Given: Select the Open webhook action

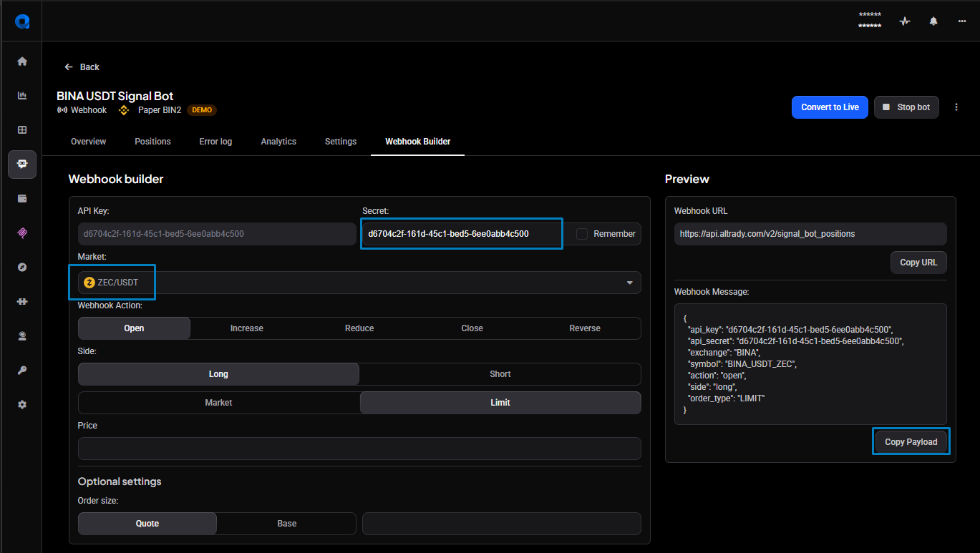Looking at the screenshot, I should click(x=134, y=328).
